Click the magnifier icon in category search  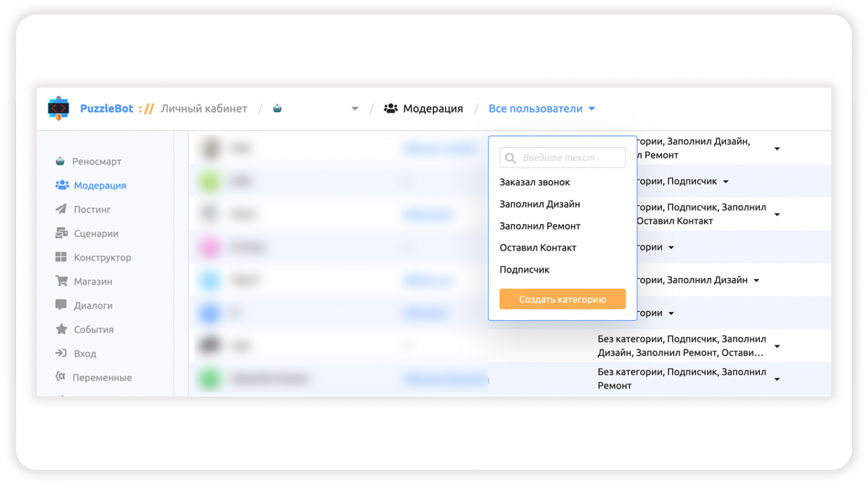click(510, 158)
